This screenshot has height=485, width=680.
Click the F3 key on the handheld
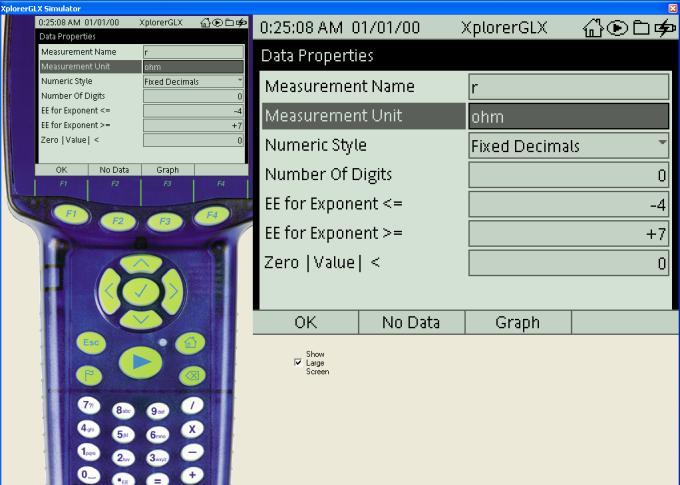pos(165,221)
